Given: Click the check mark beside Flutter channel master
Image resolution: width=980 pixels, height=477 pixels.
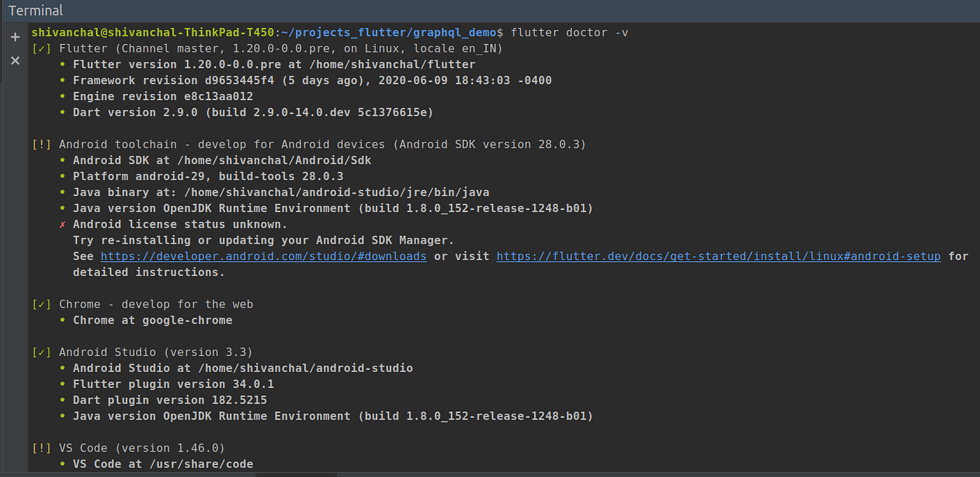Looking at the screenshot, I should 41,48.
